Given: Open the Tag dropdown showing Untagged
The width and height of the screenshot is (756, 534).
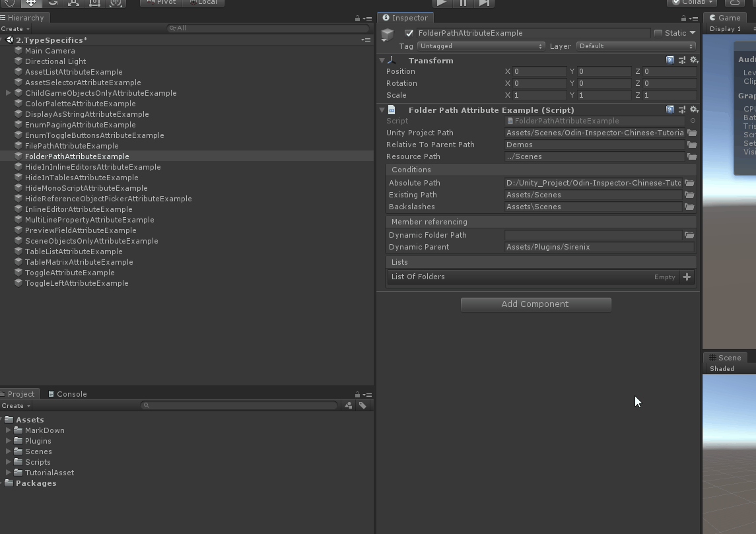Looking at the screenshot, I should pos(481,46).
